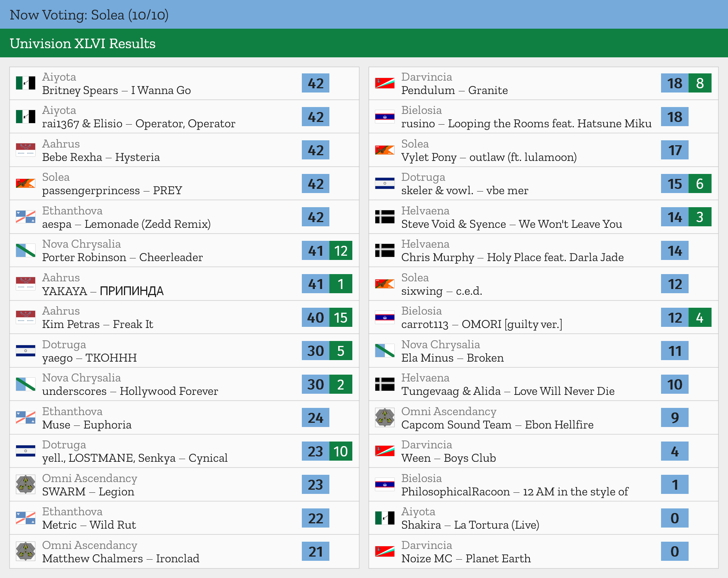This screenshot has height=578, width=728.
Task: Select the green 1 point box for YAKAYA
Action: coord(341,284)
